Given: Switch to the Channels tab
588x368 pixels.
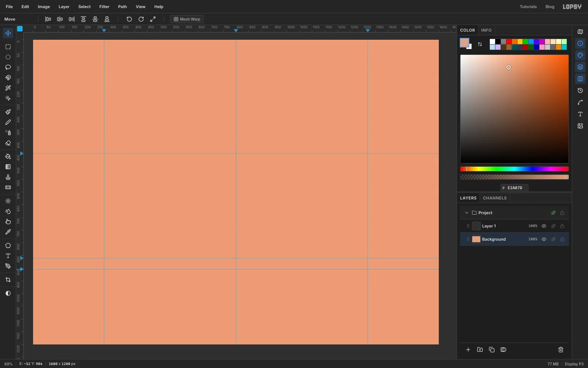Looking at the screenshot, I should point(495,198).
